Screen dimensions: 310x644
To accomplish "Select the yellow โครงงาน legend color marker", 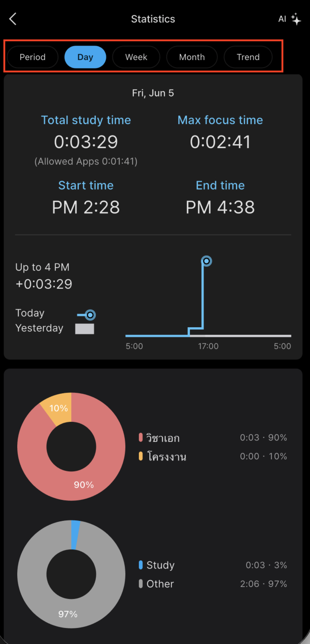I will point(141,456).
